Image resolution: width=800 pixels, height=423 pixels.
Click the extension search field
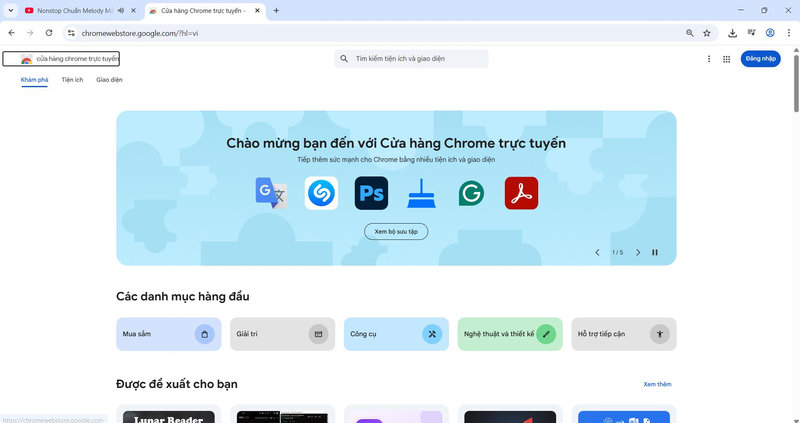pyautogui.click(x=411, y=59)
